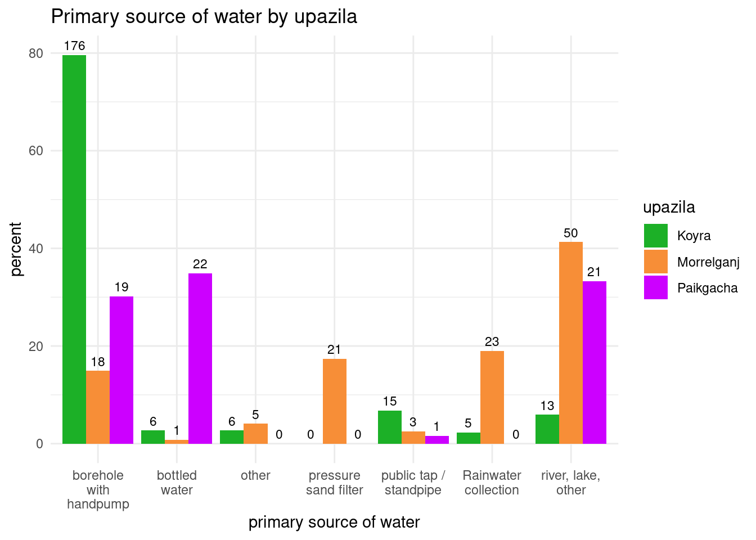Click the chart title about water source
The width and height of the screenshot is (756, 540).
[204, 17]
